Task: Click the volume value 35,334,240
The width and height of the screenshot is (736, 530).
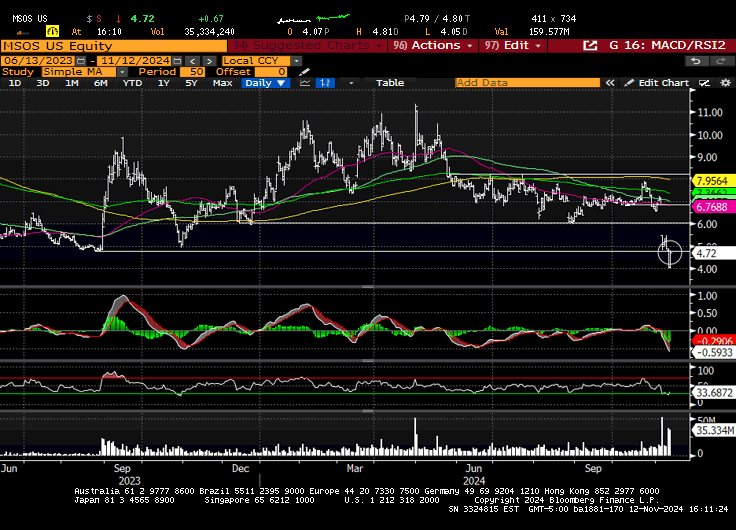Action: (209, 32)
